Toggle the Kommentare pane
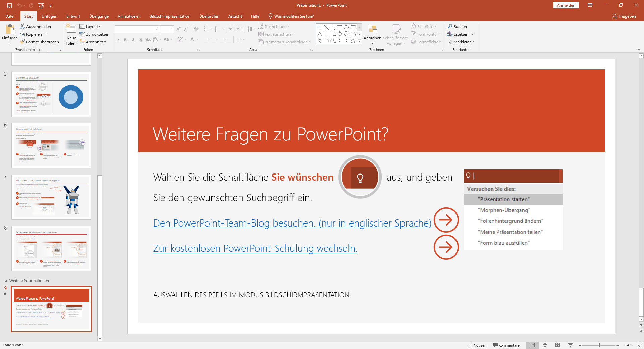644x349 pixels. tap(506, 345)
